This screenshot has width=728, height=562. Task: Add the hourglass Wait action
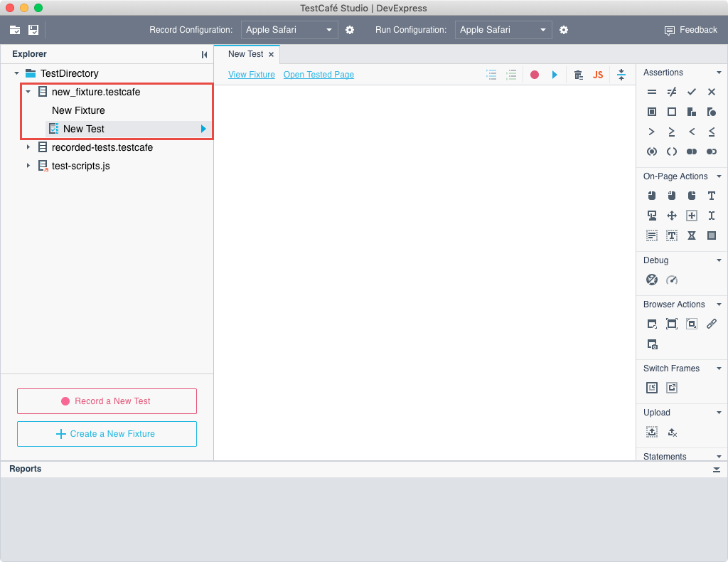pyautogui.click(x=692, y=235)
